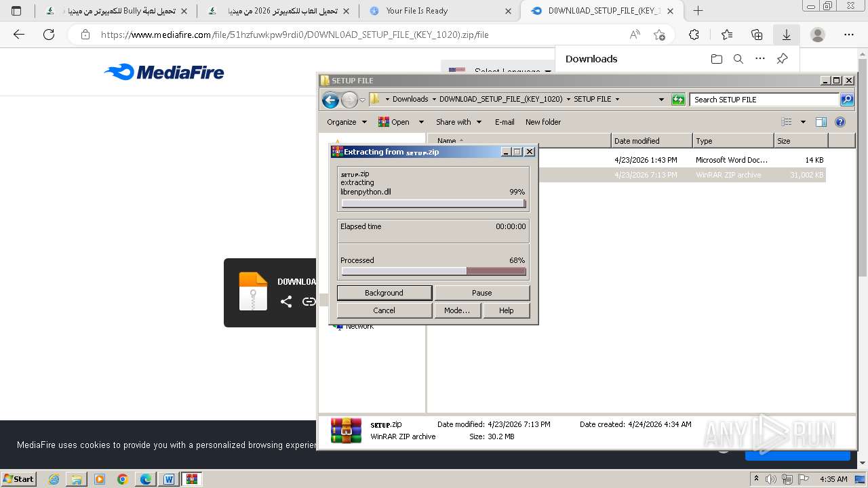Image resolution: width=868 pixels, height=488 pixels.
Task: Open recent pages dropdown in Explorer
Action: point(363,100)
